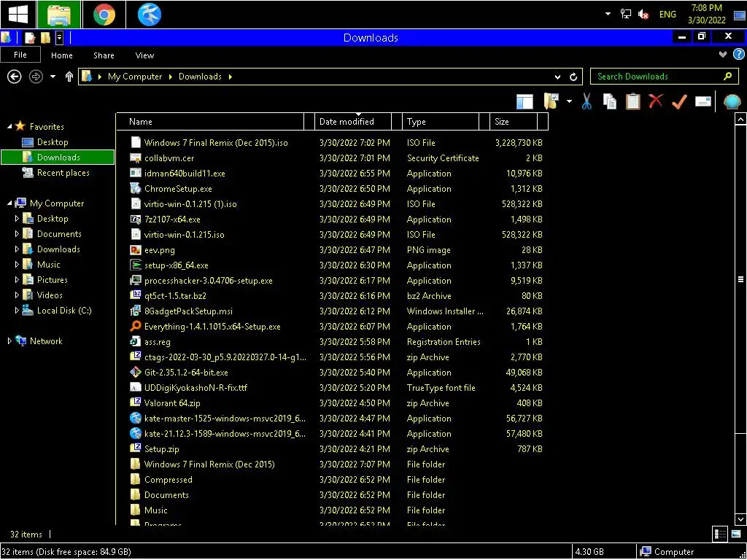Image resolution: width=747 pixels, height=560 pixels.
Task: Toggle the pane layout toolbar icon
Action: point(525,101)
